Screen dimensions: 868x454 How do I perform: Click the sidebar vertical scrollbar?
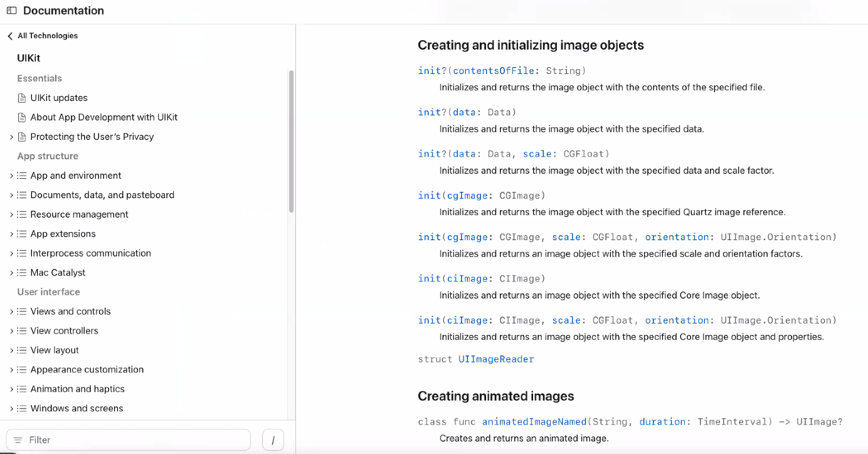(x=291, y=142)
